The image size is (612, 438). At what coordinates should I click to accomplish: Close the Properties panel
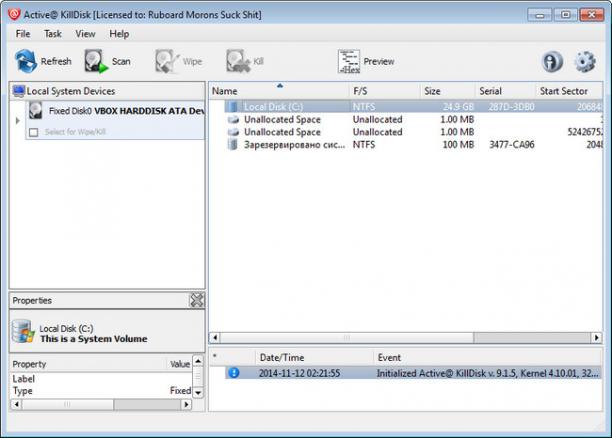[x=196, y=300]
